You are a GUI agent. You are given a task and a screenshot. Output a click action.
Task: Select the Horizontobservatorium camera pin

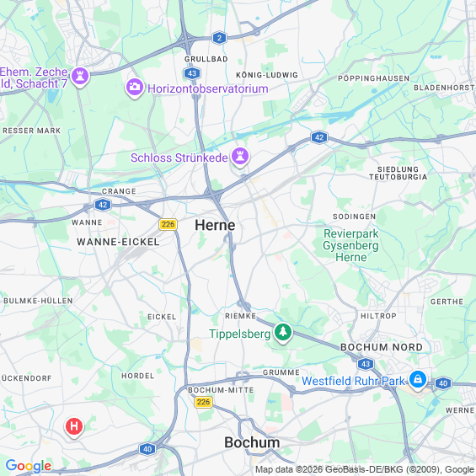(x=135, y=88)
